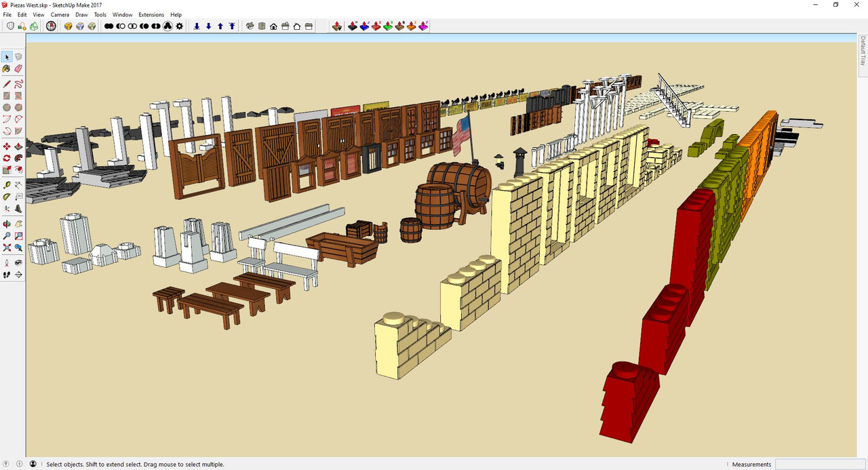Viewport: 868px width, 470px height.
Task: Switch to Top view
Action: tap(262, 26)
